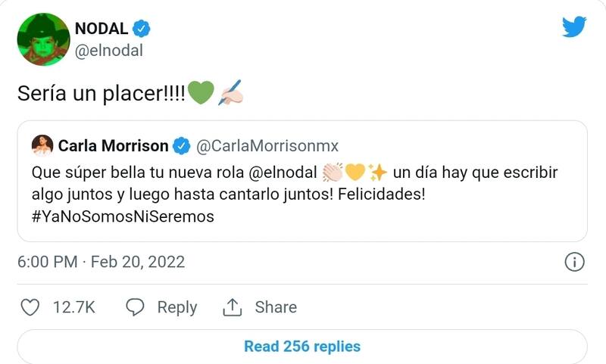Open the @elnodal handle under NODAL
The width and height of the screenshot is (606, 364).
click(x=108, y=51)
